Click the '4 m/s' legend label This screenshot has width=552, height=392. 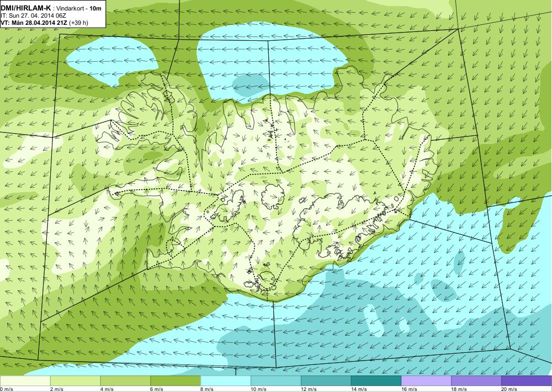[x=107, y=389]
